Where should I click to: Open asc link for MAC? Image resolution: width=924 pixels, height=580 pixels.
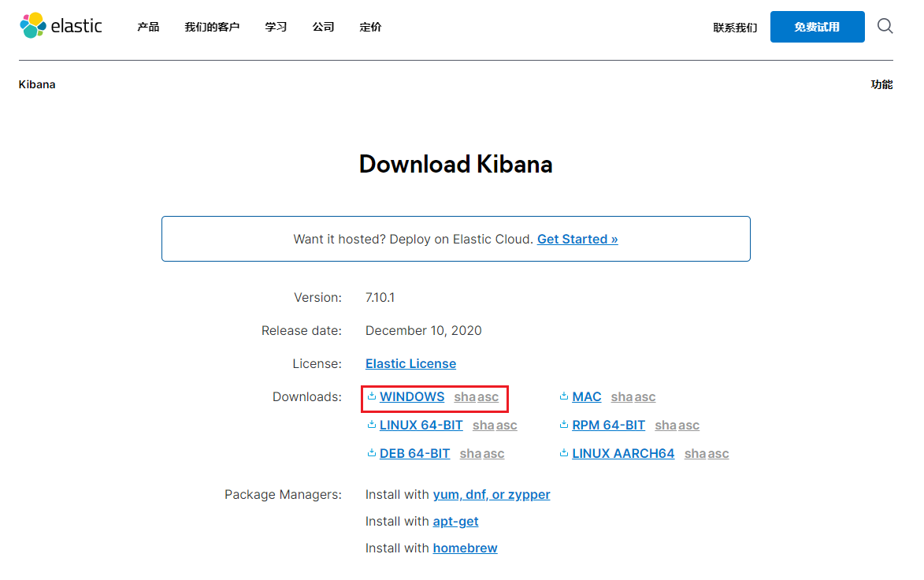645,397
